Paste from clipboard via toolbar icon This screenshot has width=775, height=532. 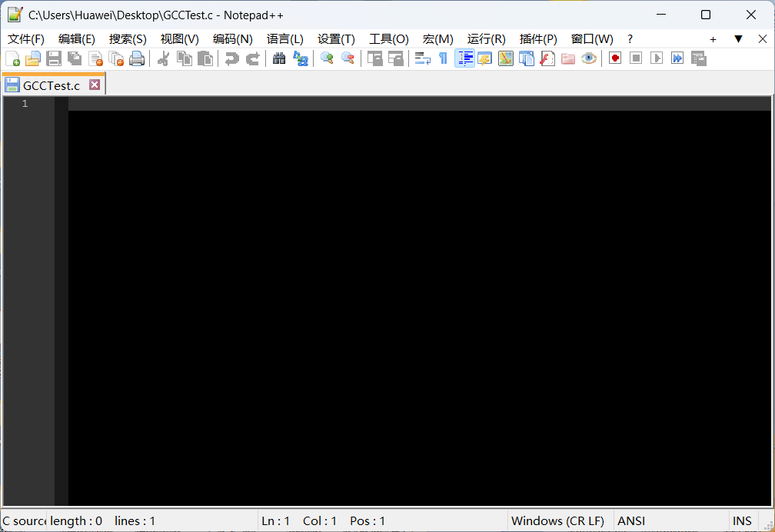205,58
